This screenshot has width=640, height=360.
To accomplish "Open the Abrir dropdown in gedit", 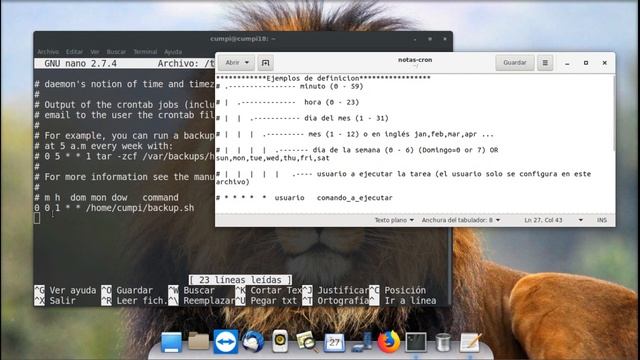I will (x=237, y=63).
